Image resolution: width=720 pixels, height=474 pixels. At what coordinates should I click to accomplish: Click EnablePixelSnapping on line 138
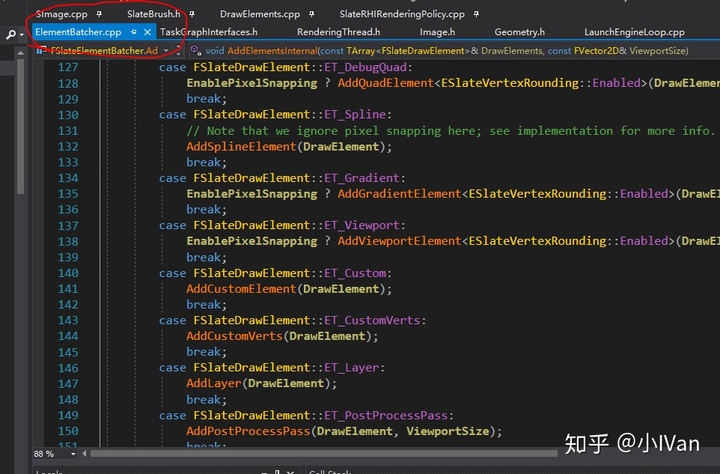coord(252,241)
